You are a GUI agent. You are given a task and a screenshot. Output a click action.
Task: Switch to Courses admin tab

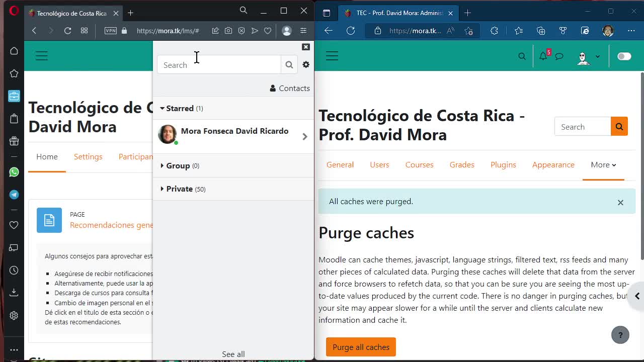pos(420,164)
